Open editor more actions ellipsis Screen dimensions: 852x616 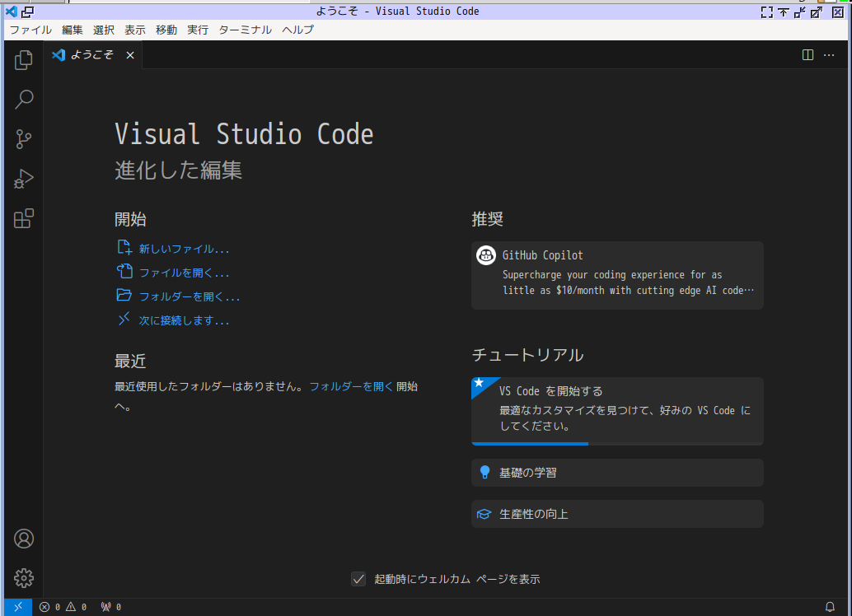[x=829, y=55]
